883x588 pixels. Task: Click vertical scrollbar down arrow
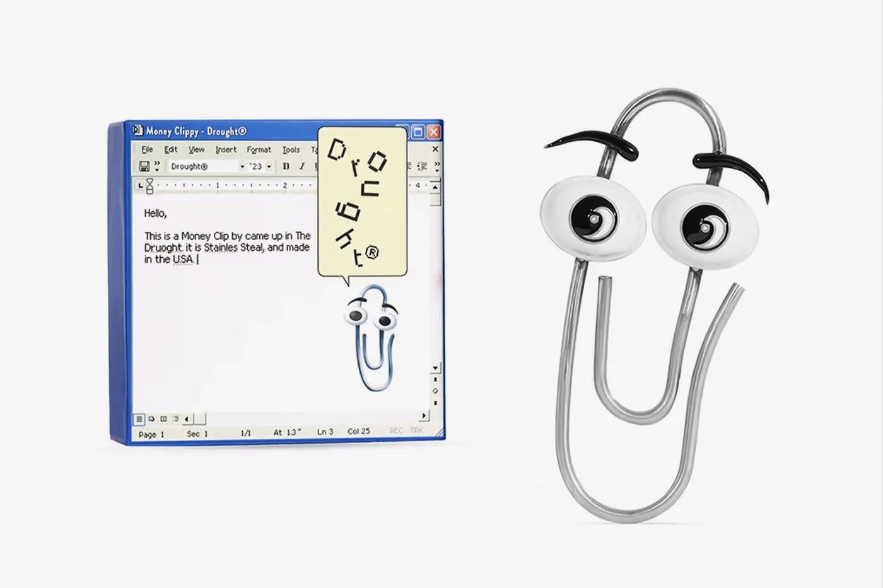(x=435, y=367)
